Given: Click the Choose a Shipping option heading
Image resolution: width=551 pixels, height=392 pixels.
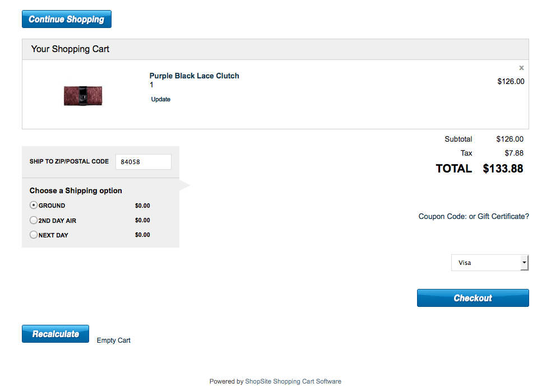Looking at the screenshot, I should coord(76,190).
